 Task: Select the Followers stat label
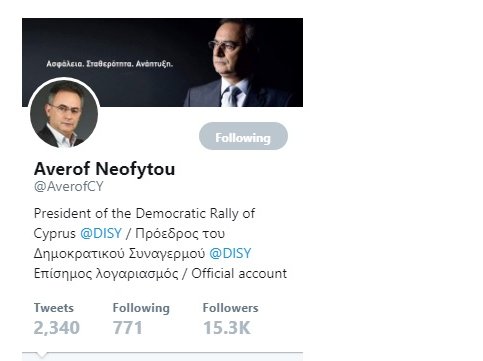(230, 308)
